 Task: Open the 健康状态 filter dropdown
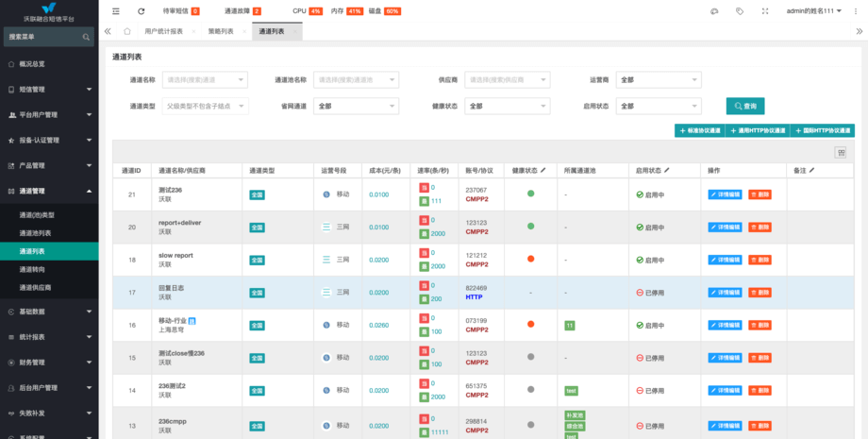point(507,106)
